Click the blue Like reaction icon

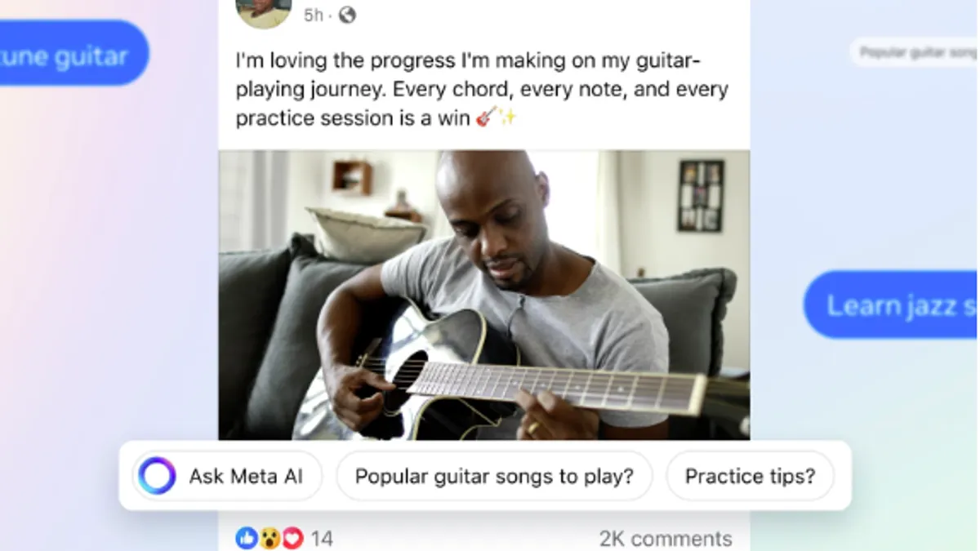247,538
